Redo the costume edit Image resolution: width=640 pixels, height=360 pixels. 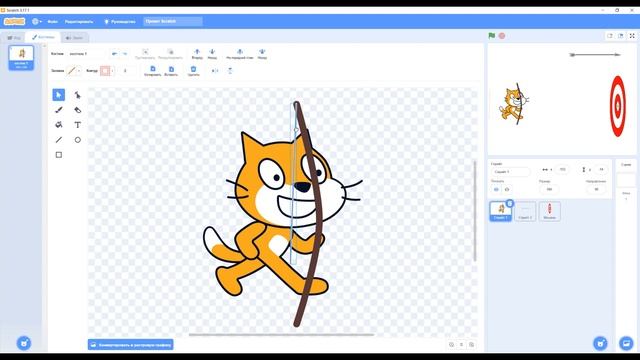124,53
